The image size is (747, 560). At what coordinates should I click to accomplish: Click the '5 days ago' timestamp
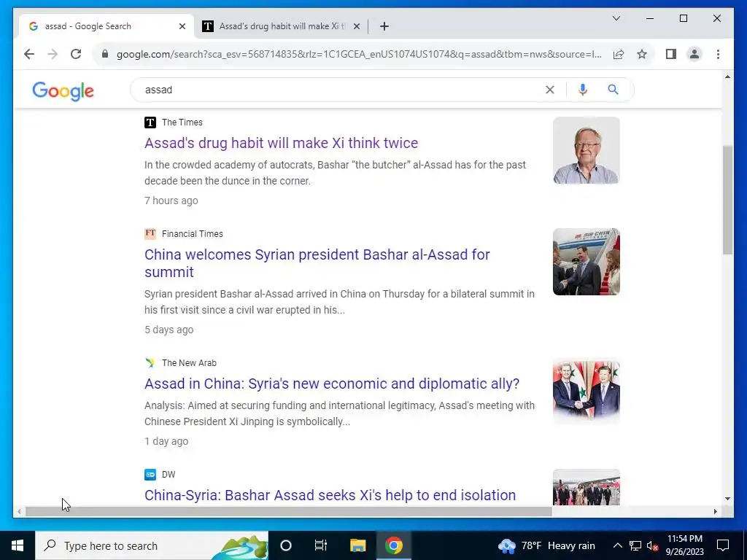[x=169, y=330]
